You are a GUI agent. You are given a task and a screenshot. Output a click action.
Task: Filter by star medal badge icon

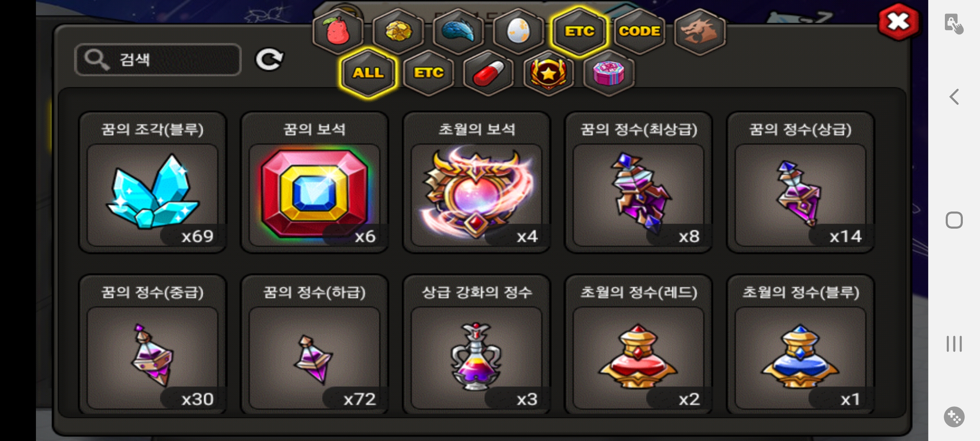pos(549,73)
